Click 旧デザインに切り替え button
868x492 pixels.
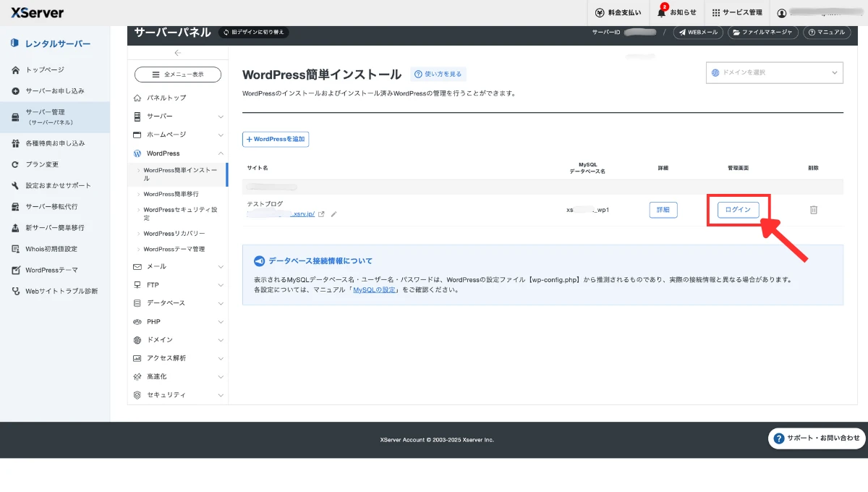coord(254,32)
